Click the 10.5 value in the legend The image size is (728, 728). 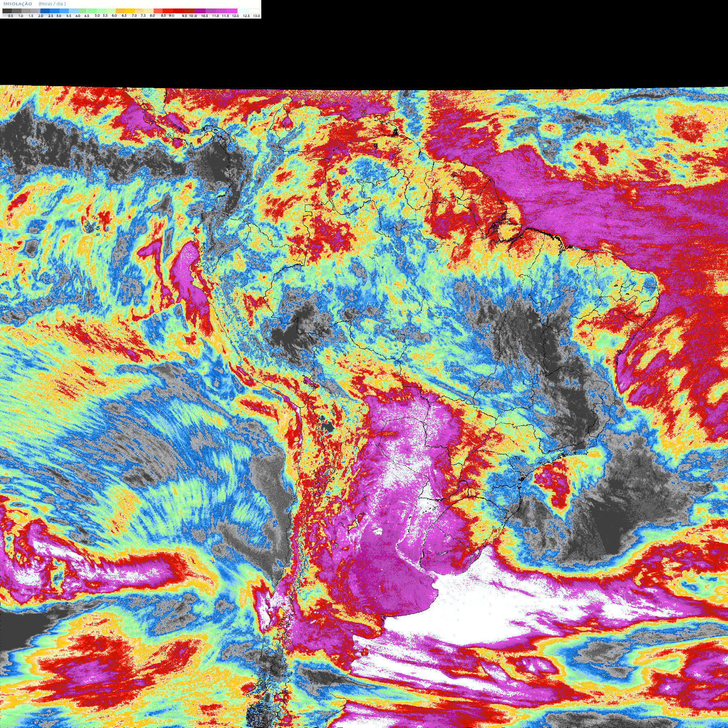click(x=205, y=16)
